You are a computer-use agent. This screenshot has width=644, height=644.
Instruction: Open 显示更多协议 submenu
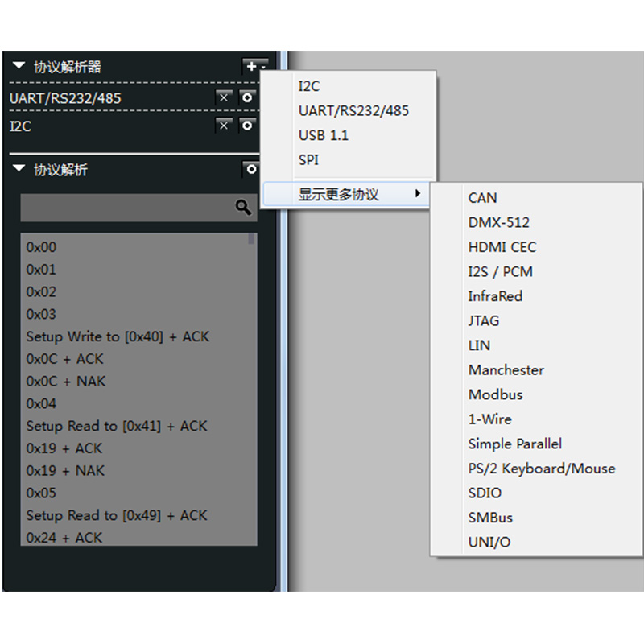(346, 194)
